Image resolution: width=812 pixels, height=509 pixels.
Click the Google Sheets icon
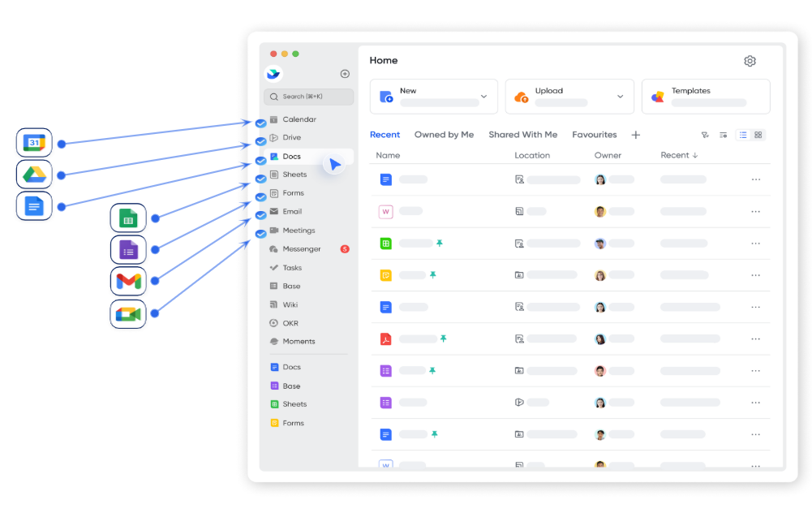coord(128,218)
